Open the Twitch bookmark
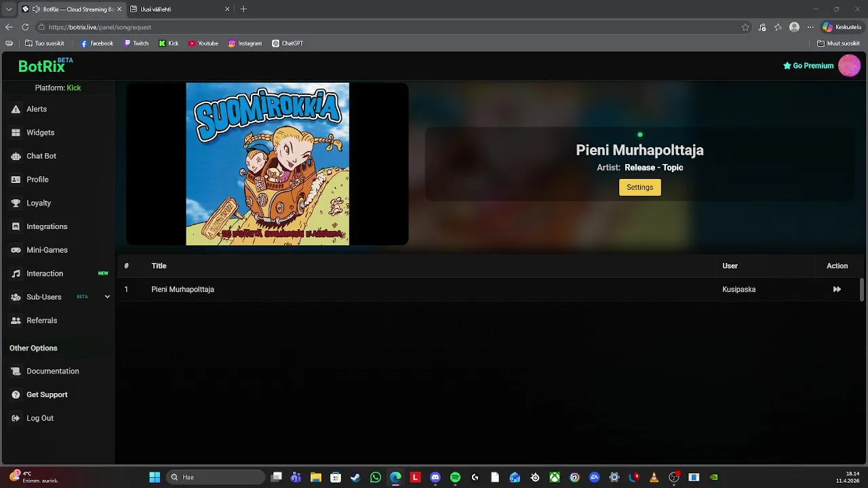The image size is (868, 488). 136,43
